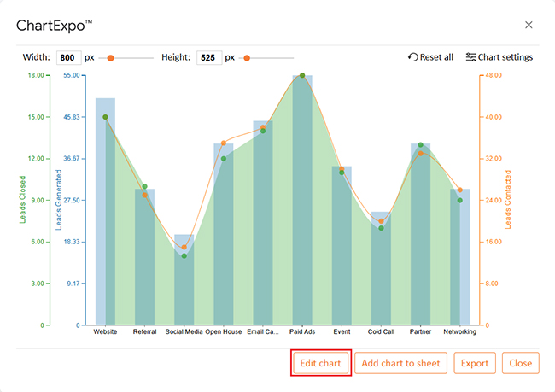
Task: Click the Leads Contacted axis label
Action: [507, 200]
